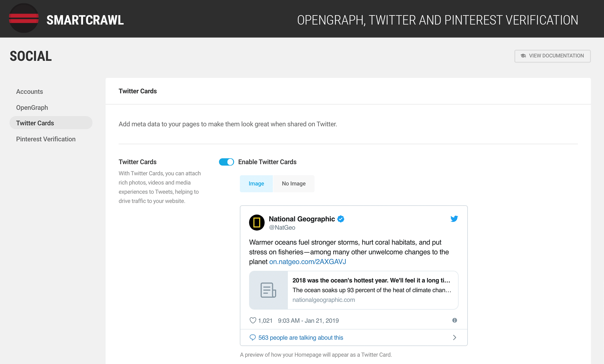Open Pinterest Verification in the sidebar

(x=46, y=139)
